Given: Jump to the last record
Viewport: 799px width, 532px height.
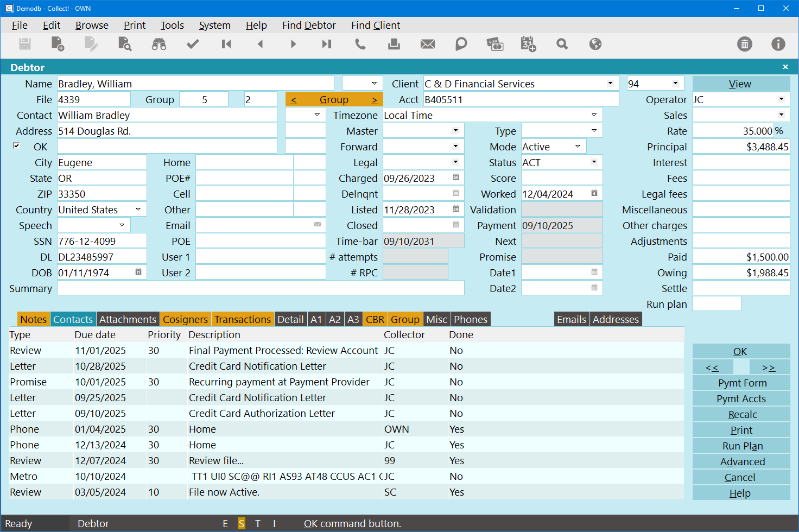Looking at the screenshot, I should (326, 44).
